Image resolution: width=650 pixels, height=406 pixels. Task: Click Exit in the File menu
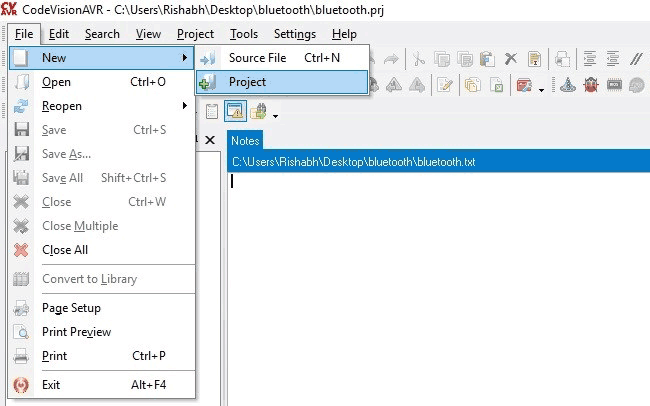(x=51, y=384)
